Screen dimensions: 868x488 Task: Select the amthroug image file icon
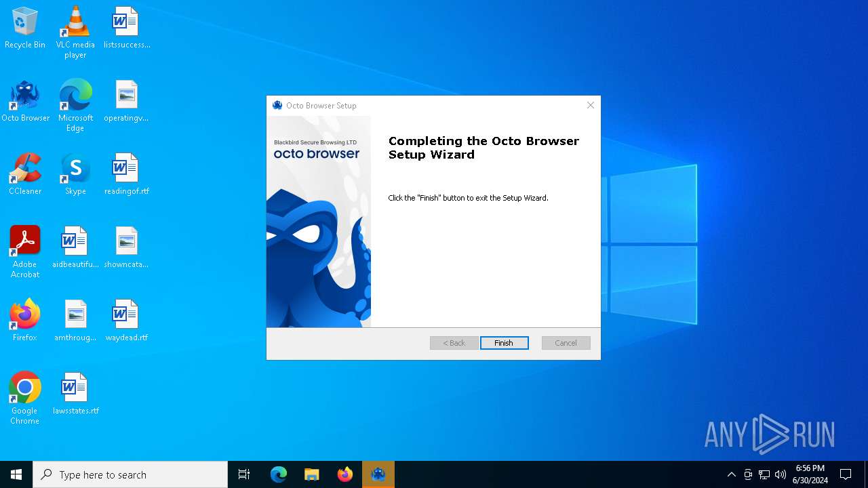tap(75, 321)
